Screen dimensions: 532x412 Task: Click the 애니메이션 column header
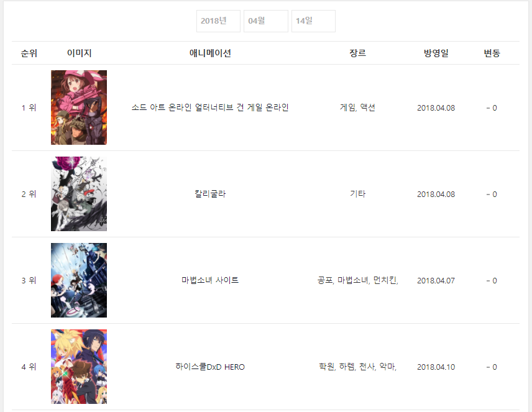(x=210, y=53)
